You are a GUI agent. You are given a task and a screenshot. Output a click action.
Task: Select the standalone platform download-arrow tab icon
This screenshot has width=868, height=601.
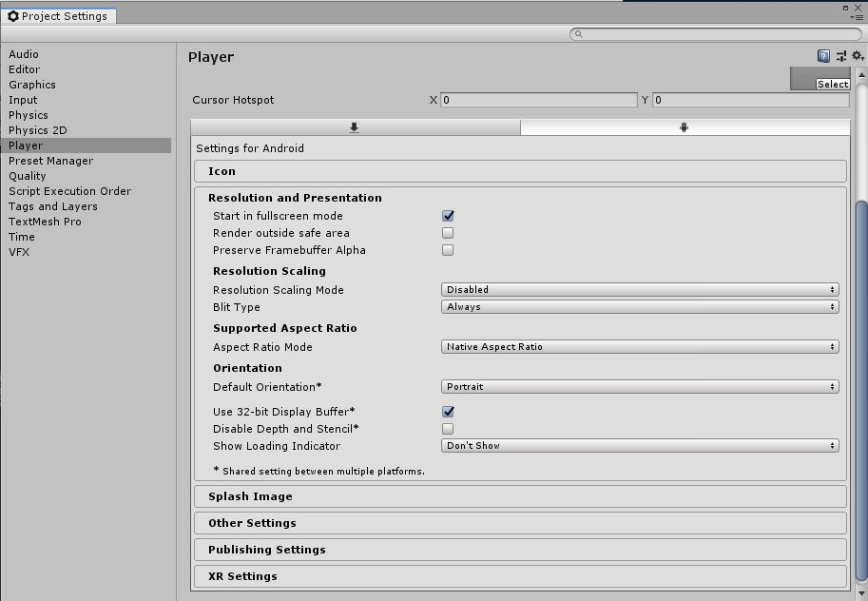point(355,126)
